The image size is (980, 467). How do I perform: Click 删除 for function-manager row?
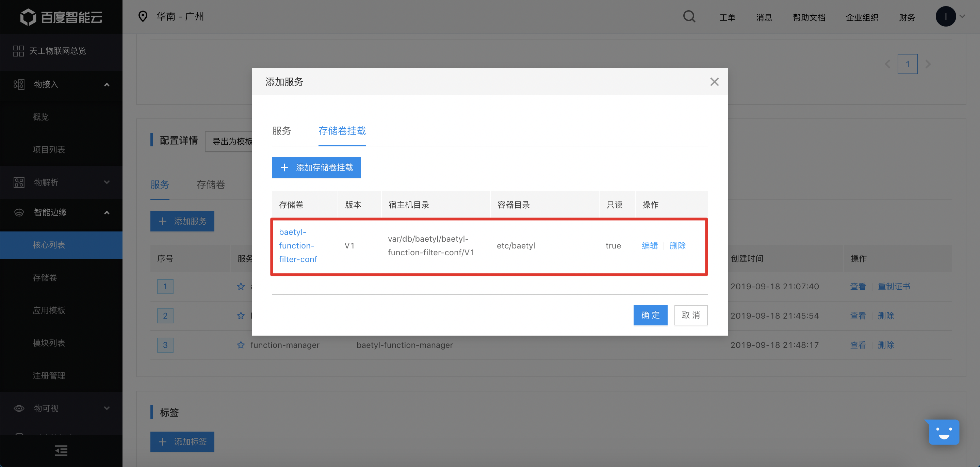point(886,345)
